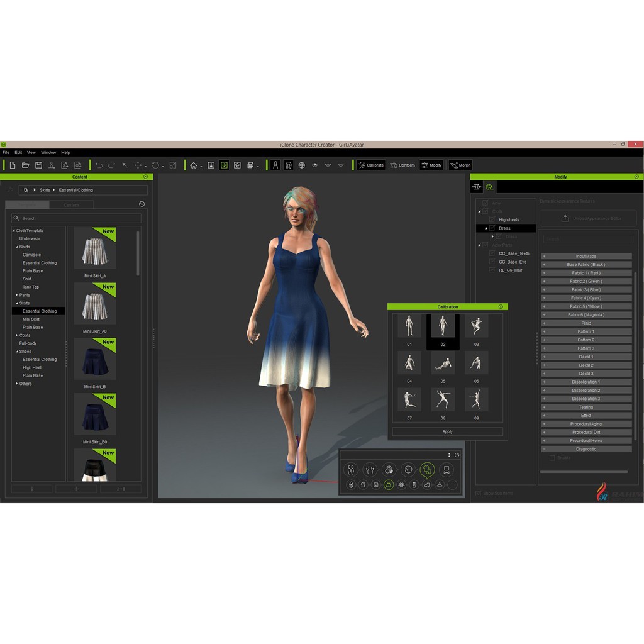Toggle the eye visibility icon in toolbar

[314, 165]
